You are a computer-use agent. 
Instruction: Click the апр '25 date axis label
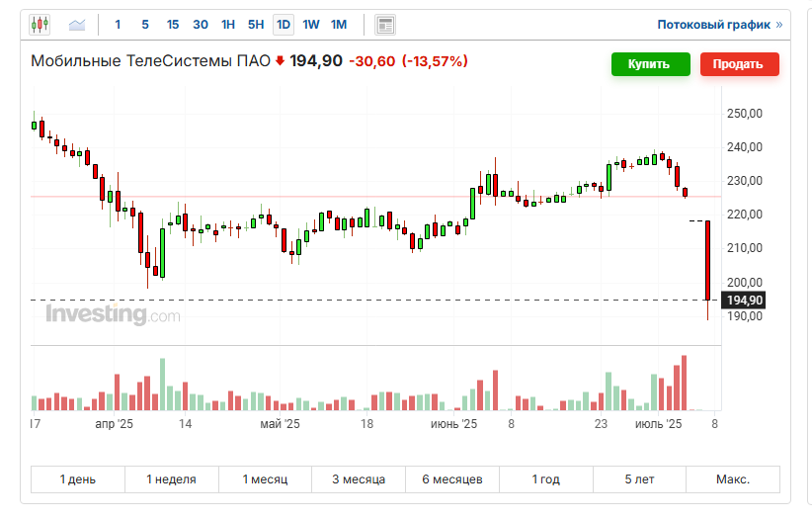tap(114, 424)
